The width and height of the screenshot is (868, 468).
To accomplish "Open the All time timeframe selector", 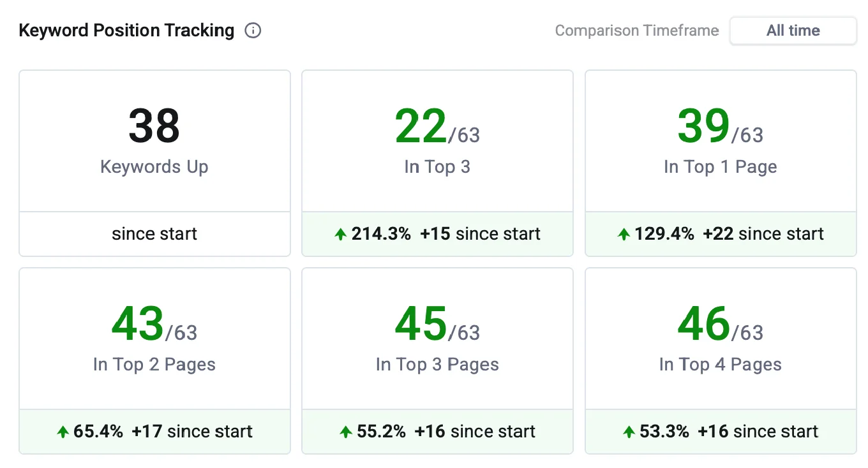I will 793,30.
